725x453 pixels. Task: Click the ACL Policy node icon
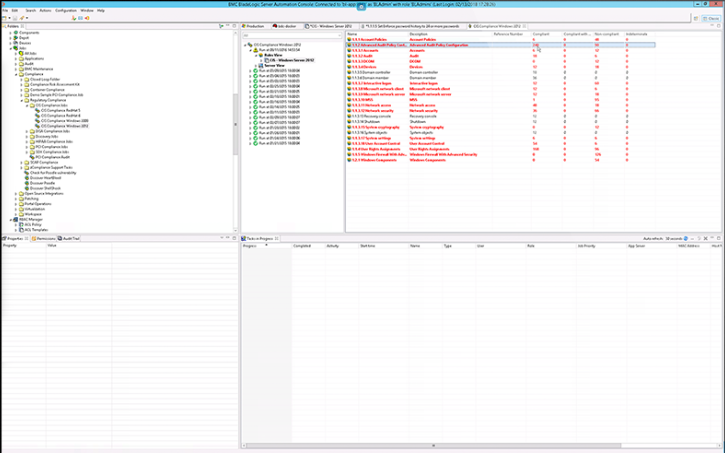[21, 225]
